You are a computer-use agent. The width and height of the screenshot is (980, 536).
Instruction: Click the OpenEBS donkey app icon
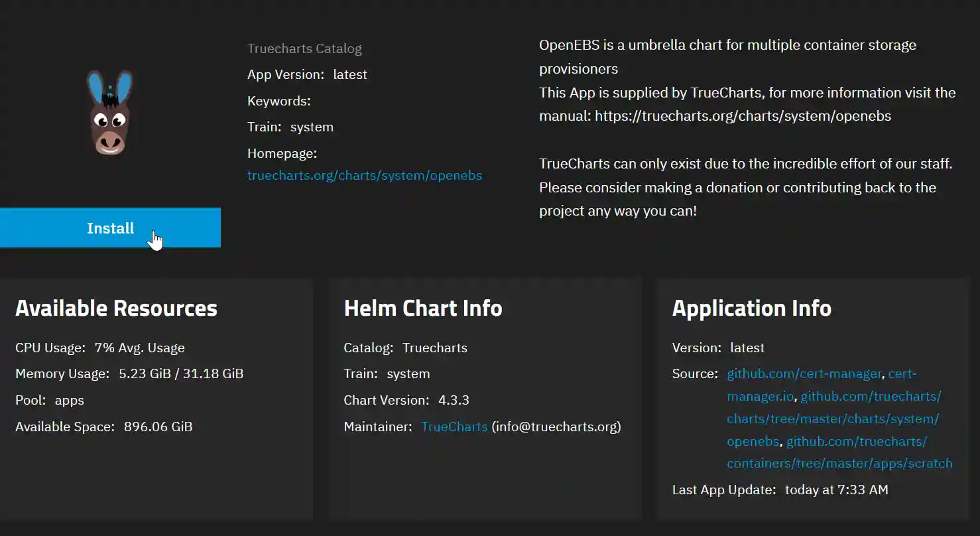[111, 113]
